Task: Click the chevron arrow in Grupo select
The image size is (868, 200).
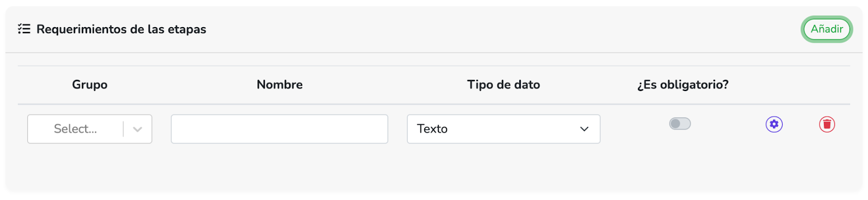Action: pyautogui.click(x=137, y=129)
